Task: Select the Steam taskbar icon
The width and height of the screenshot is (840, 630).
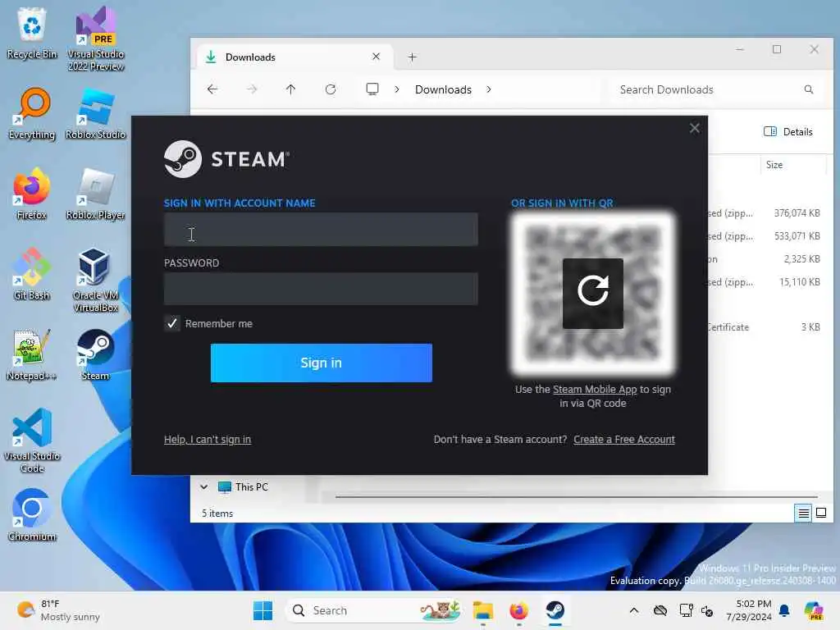Action: [555, 610]
